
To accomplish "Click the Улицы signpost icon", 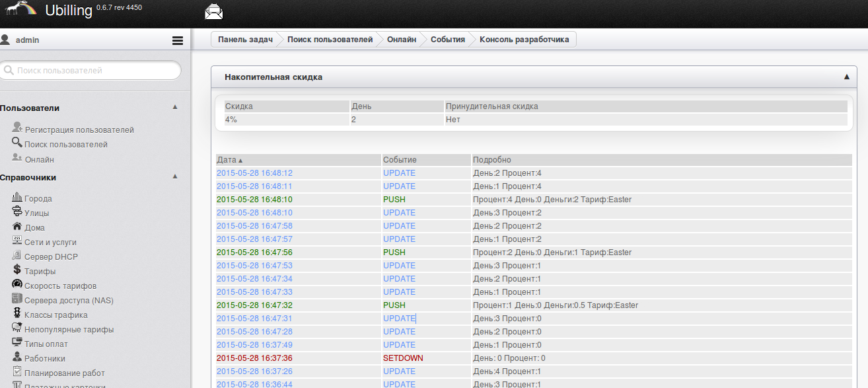I will 17,212.
